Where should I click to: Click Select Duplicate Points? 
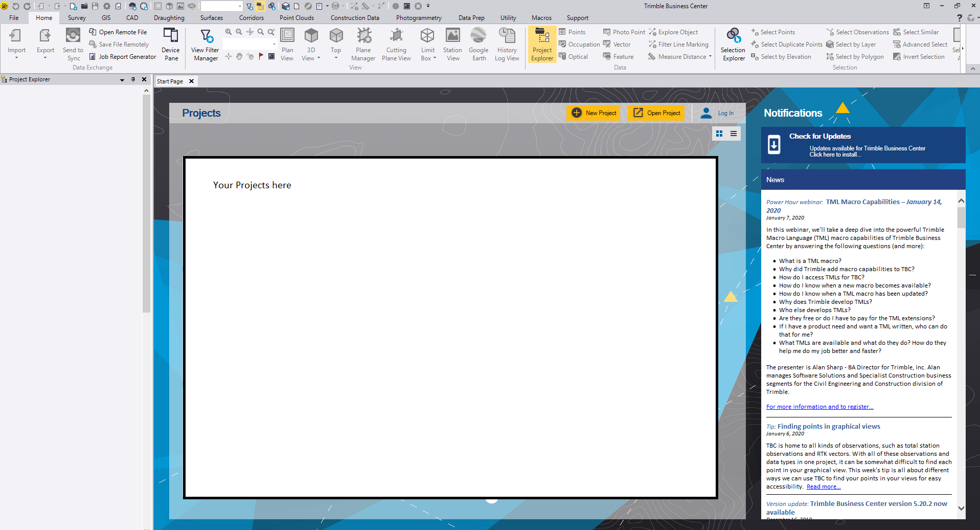tap(787, 45)
